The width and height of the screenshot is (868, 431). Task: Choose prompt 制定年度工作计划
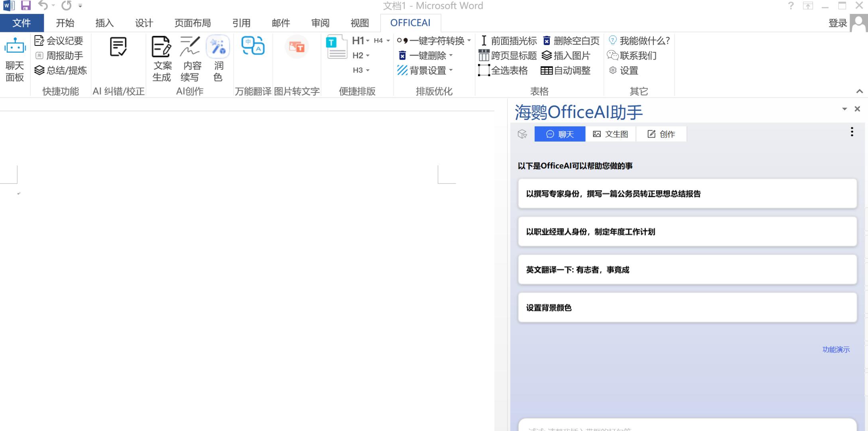click(x=687, y=232)
